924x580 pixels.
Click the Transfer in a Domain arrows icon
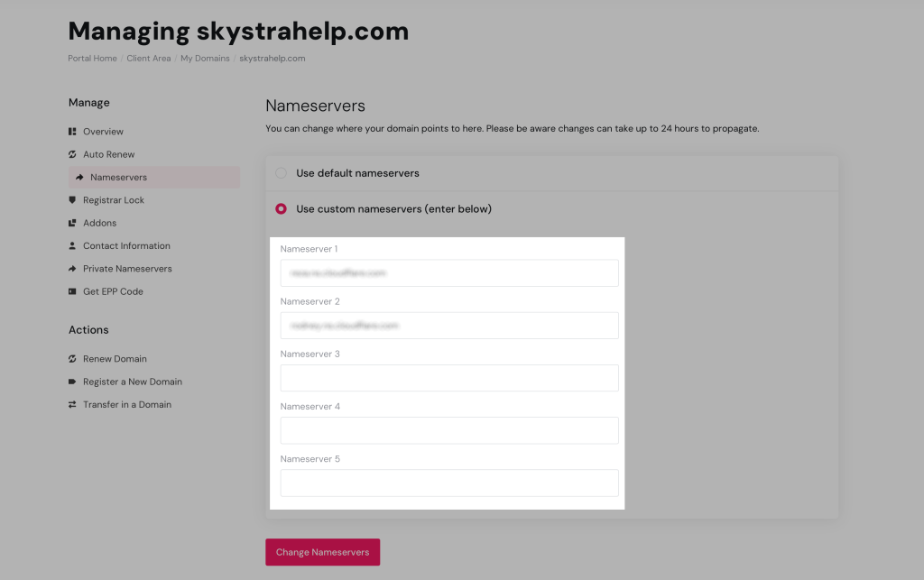[72, 405]
